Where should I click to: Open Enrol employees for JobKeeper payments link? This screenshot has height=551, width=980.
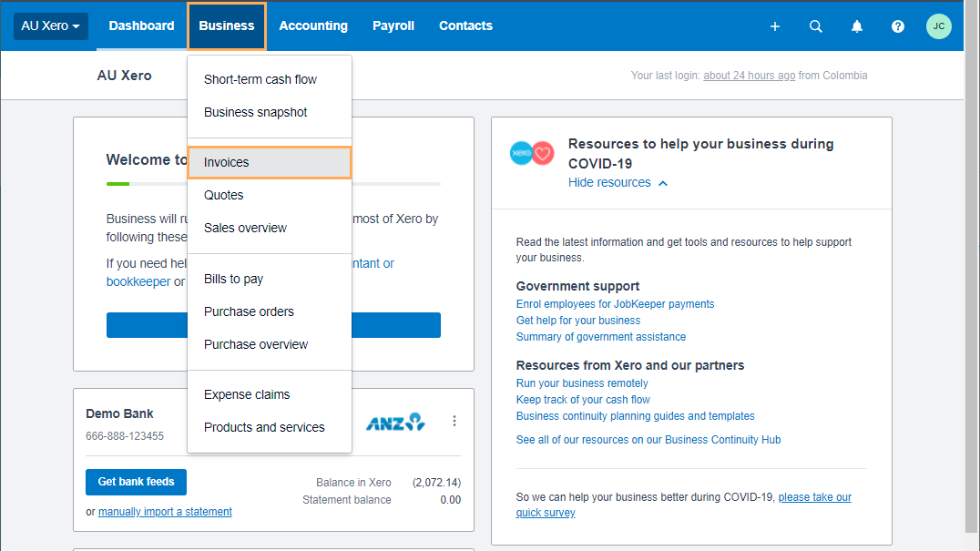click(615, 303)
